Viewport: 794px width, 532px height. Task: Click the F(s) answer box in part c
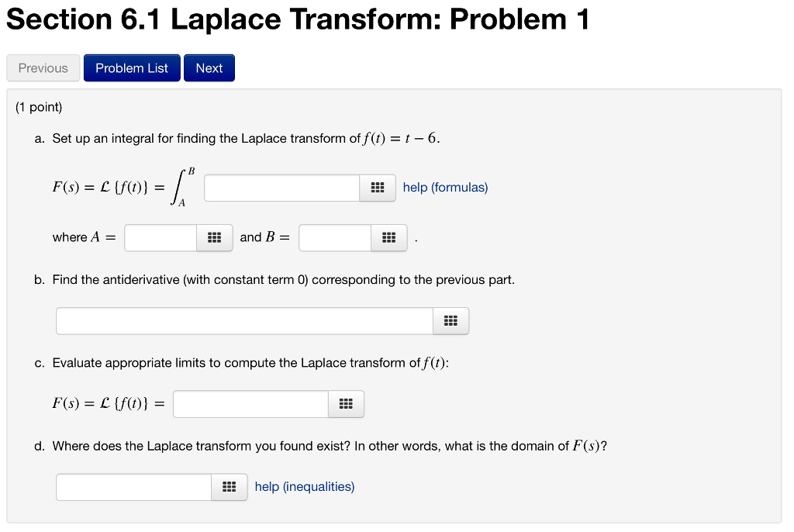(250, 403)
